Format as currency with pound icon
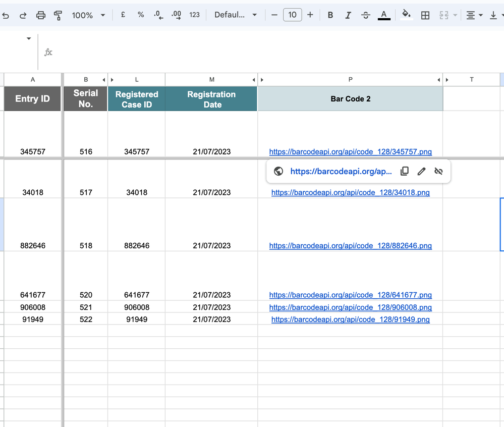 [123, 15]
